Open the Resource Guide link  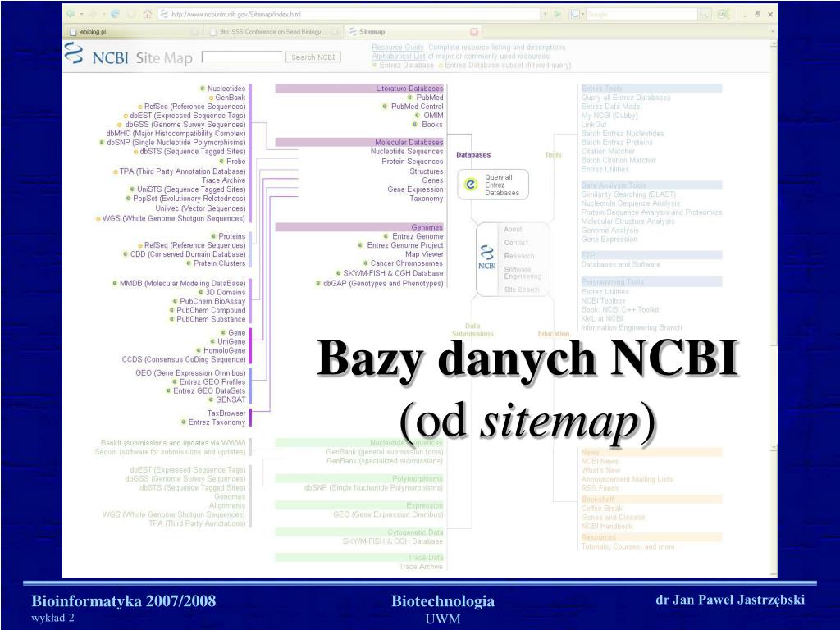[398, 47]
